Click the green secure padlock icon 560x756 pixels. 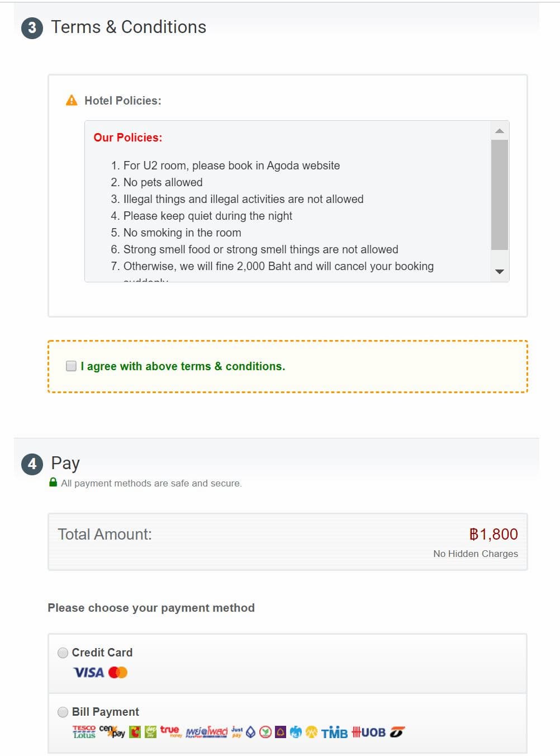[x=53, y=482]
